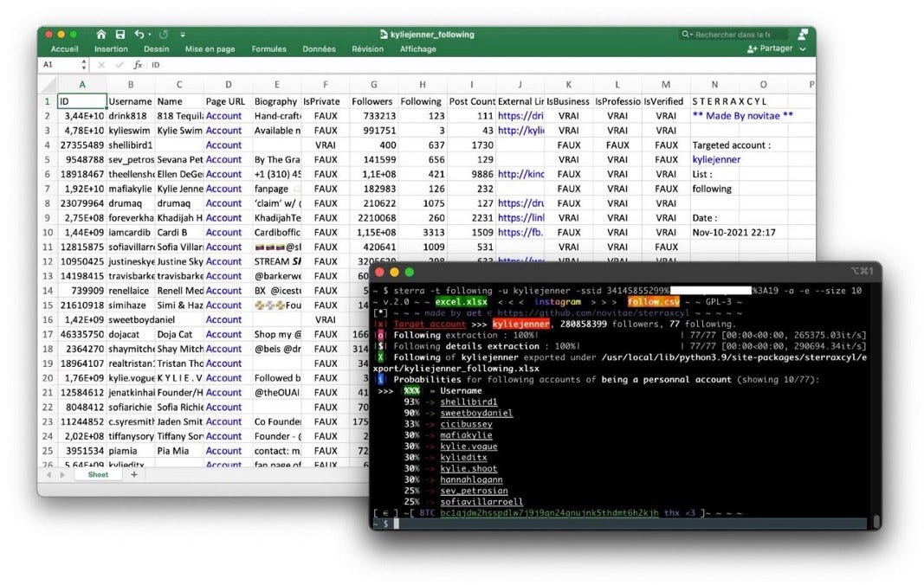Click hannahlogann in the terminal list
This screenshot has width=924, height=585.
click(x=471, y=479)
